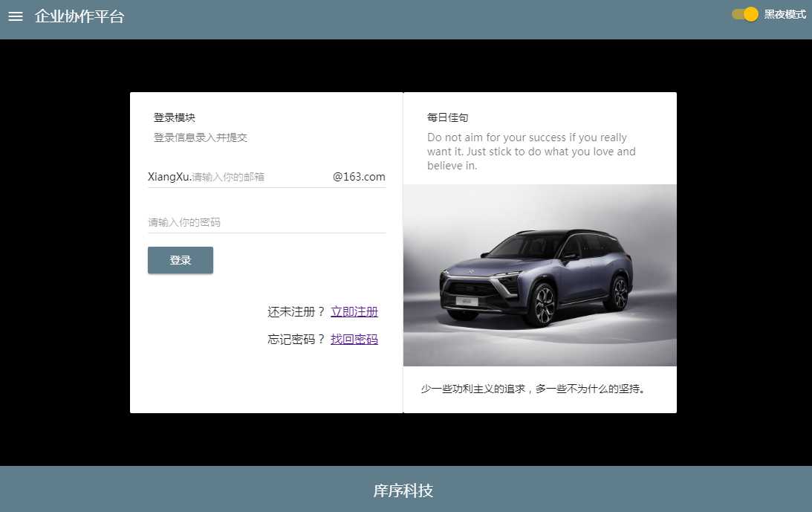Click the XiangXu. email prefix text

pos(169,177)
